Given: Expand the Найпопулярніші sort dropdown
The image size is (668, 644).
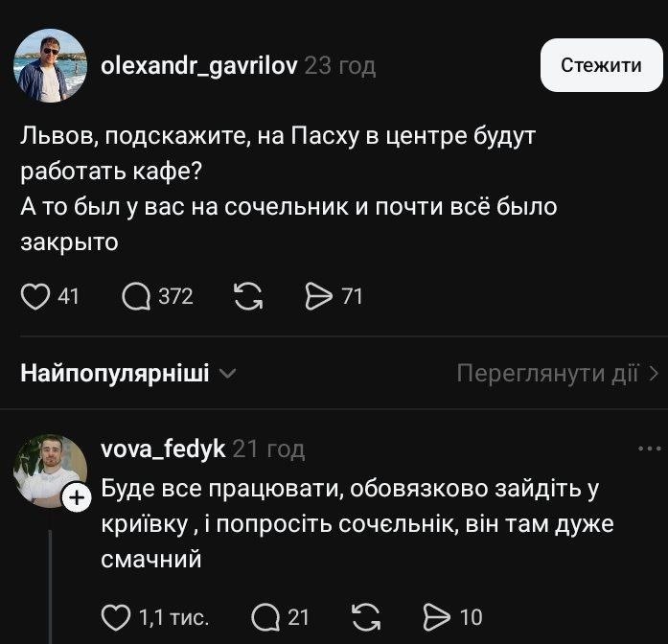Looking at the screenshot, I should (x=127, y=373).
